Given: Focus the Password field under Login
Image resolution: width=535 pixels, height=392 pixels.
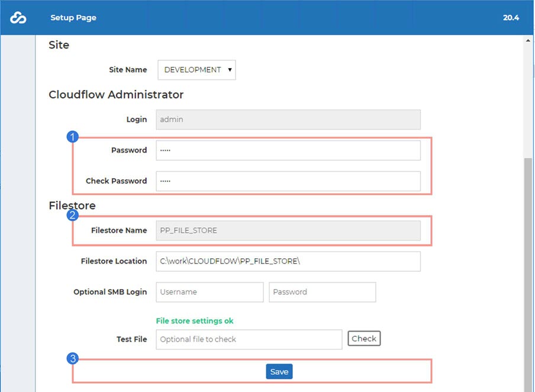Looking at the screenshot, I should (x=288, y=150).
